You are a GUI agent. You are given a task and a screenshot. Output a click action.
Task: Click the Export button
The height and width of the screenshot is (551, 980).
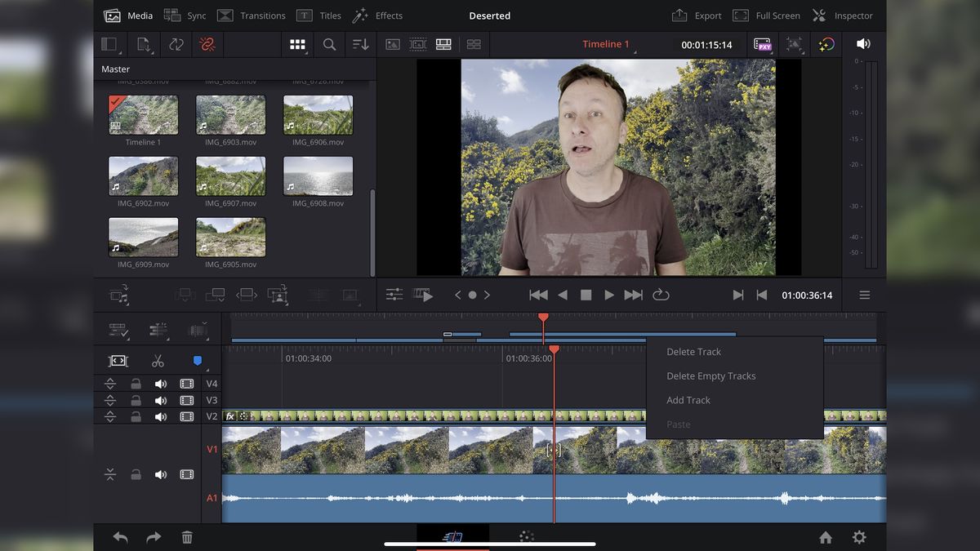click(697, 15)
